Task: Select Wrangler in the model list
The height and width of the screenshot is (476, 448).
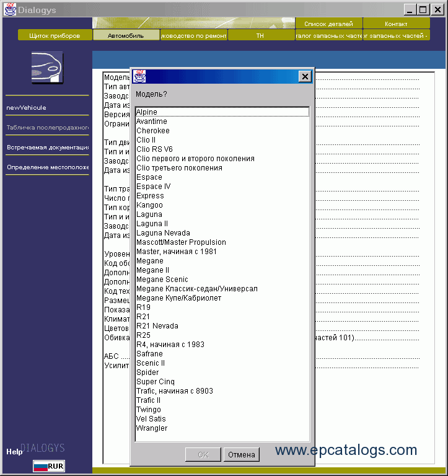Action: pos(222,428)
